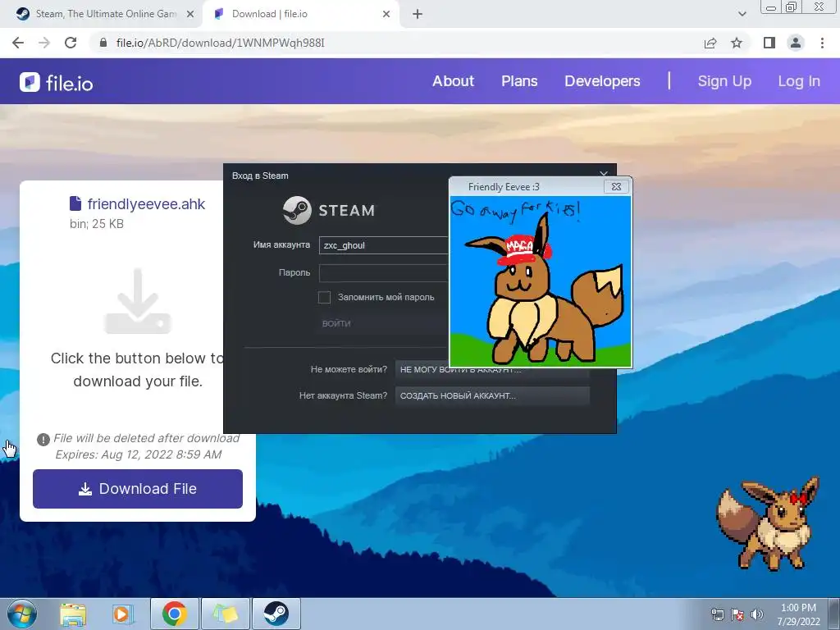This screenshot has width=840, height=630.
Task: Toggle the browser side panel icon
Action: [x=769, y=43]
